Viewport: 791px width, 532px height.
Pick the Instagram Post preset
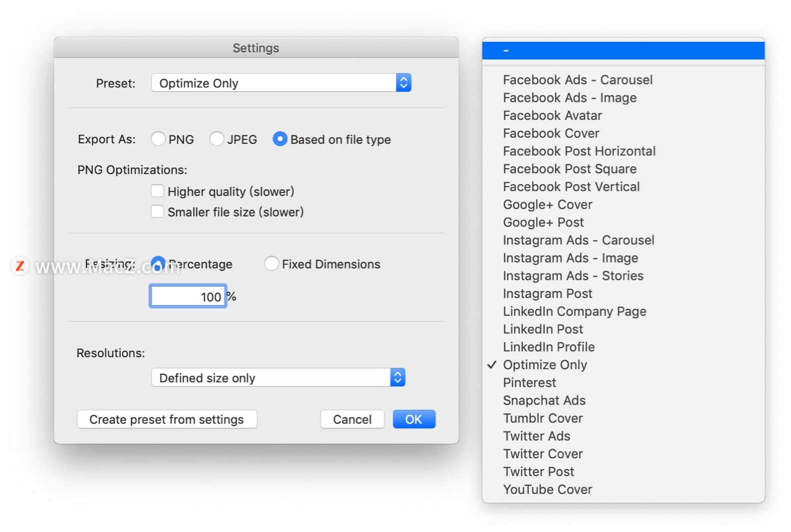[623, 293]
